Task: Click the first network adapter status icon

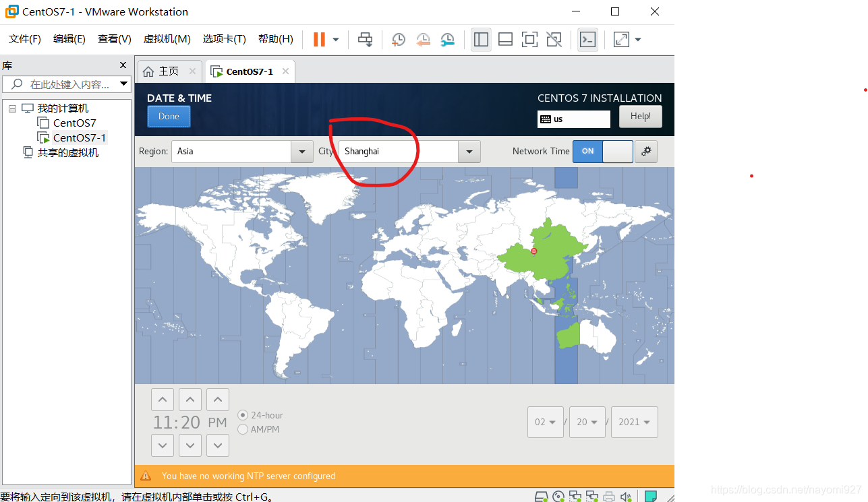Action: click(575, 497)
